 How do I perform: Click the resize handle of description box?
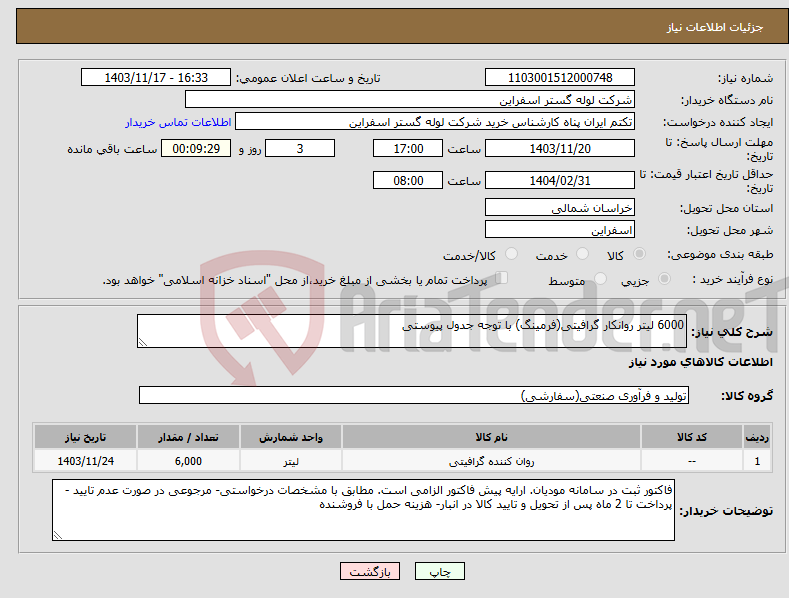143,342
